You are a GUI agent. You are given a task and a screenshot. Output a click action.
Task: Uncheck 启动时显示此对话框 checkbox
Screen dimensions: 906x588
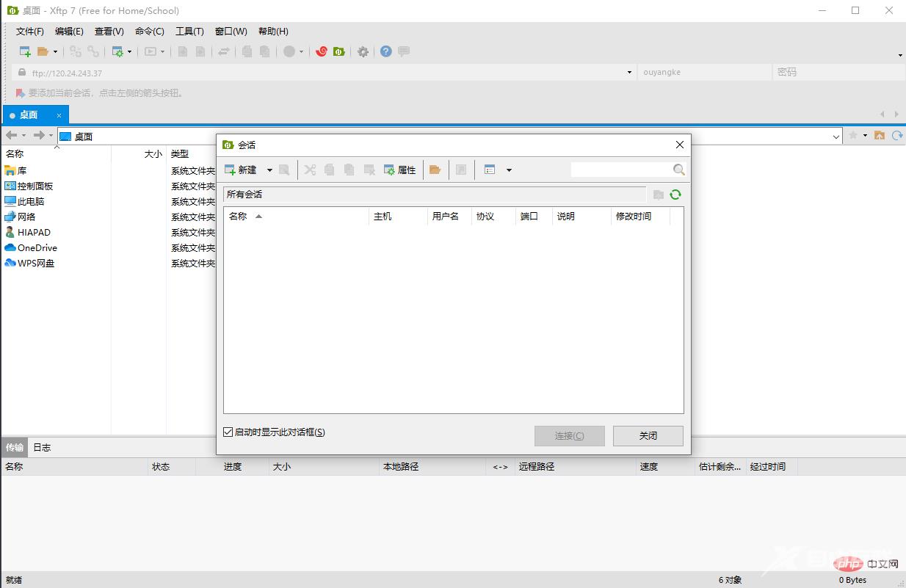click(228, 432)
